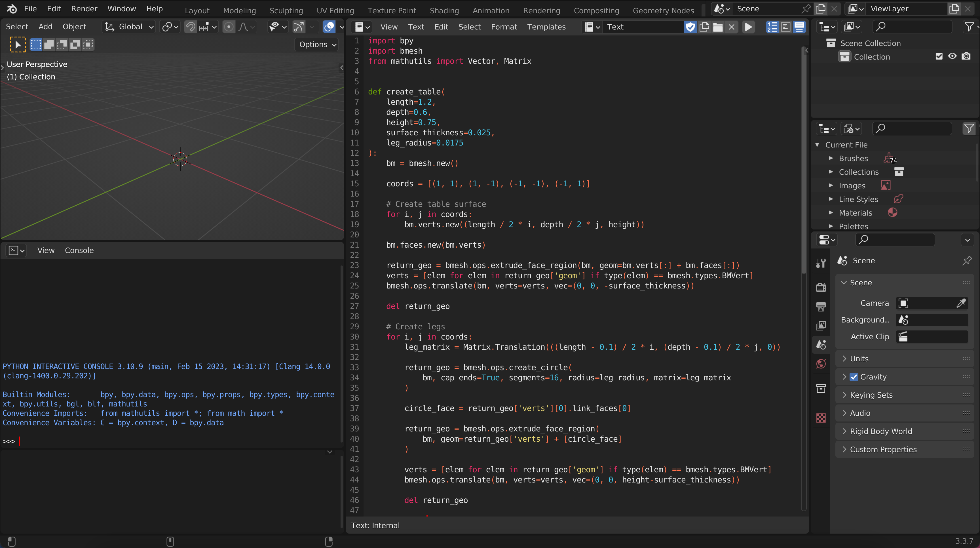The width and height of the screenshot is (980, 548).
Task: Select the Tweak tool cursor icon
Action: 18,45
